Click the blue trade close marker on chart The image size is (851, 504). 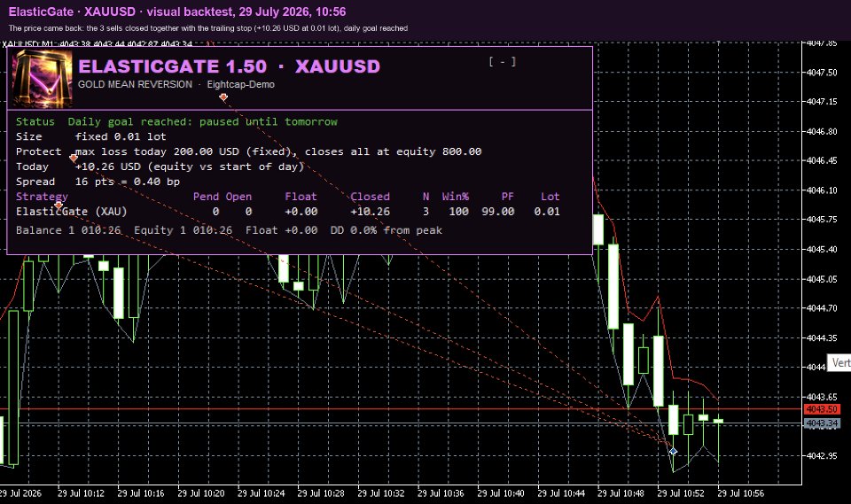tap(673, 451)
